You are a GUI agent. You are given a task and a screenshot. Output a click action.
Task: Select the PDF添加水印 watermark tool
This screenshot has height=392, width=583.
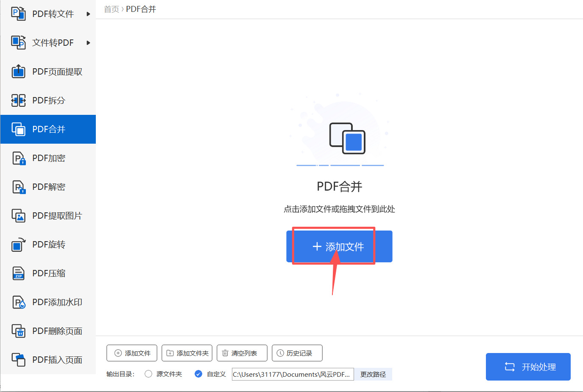[x=48, y=302]
